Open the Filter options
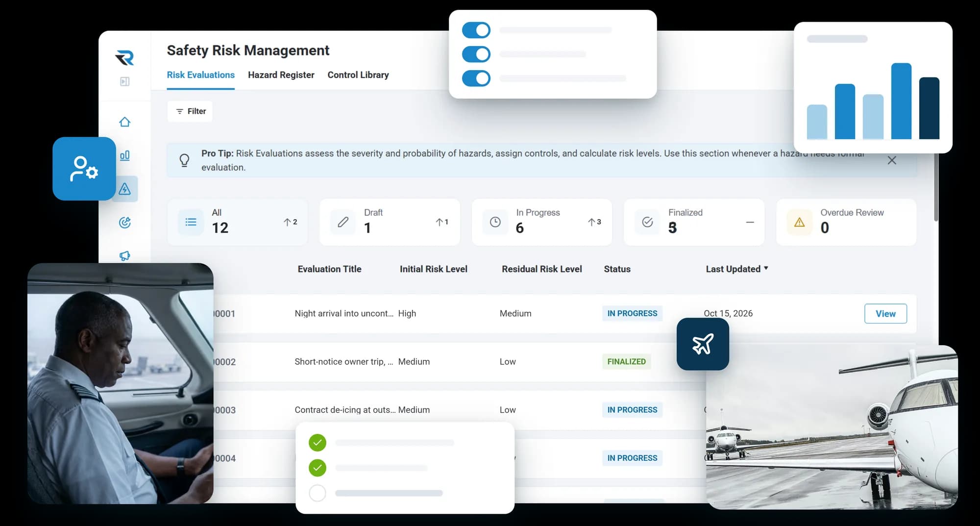This screenshot has width=980, height=526. (x=190, y=111)
